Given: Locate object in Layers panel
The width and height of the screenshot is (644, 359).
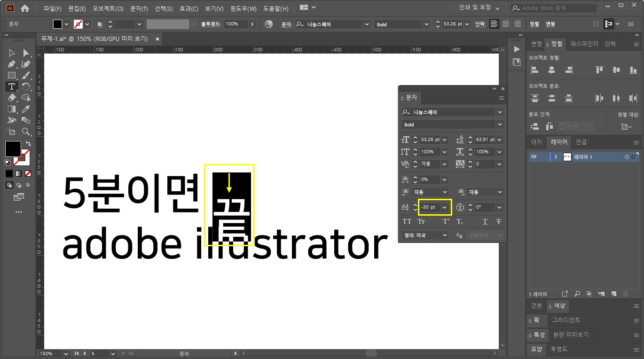Looking at the screenshot, I should click(577, 294).
